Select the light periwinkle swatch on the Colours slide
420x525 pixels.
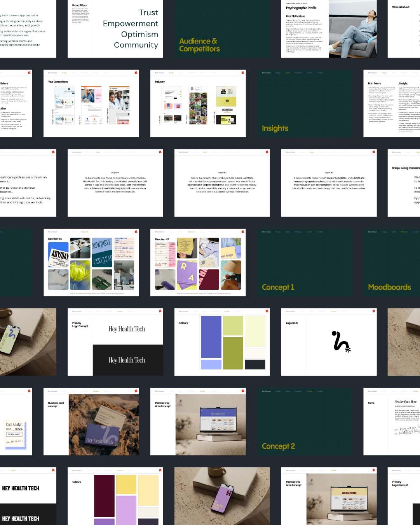[x=211, y=364]
